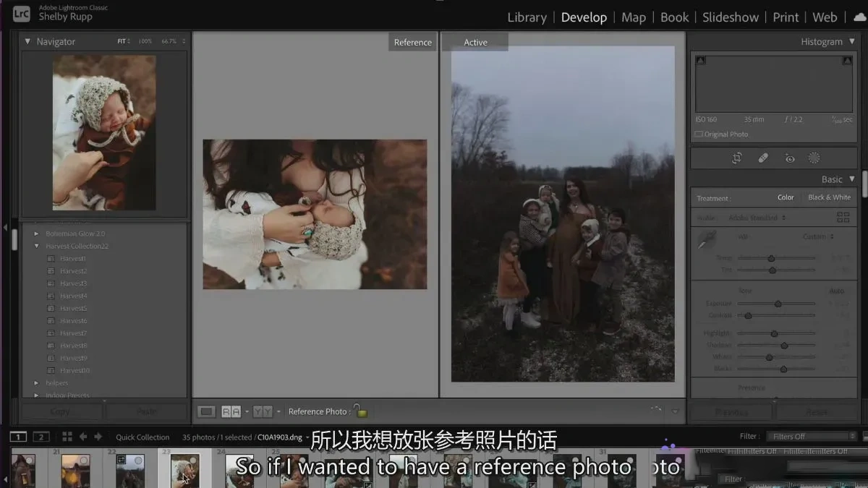This screenshot has width=868, height=488.
Task: Open the profile browser grid icon
Action: [843, 217]
